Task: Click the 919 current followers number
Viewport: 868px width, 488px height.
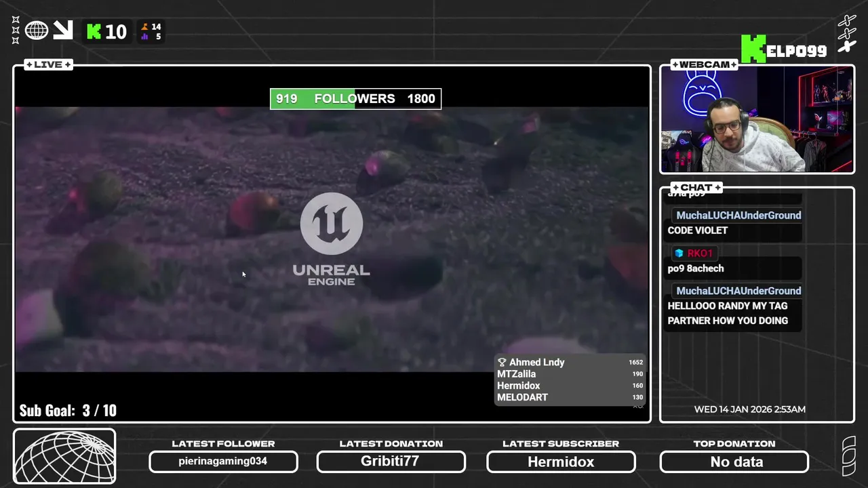Action: [287, 99]
